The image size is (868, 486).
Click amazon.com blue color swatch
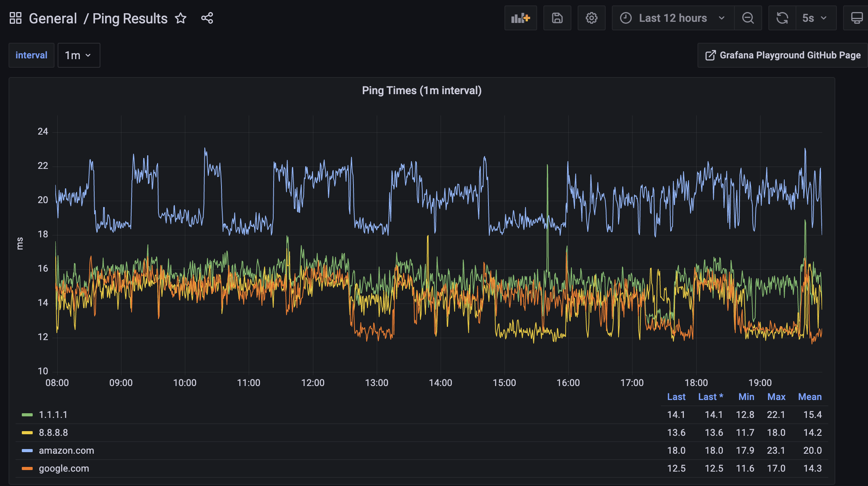[x=27, y=451]
